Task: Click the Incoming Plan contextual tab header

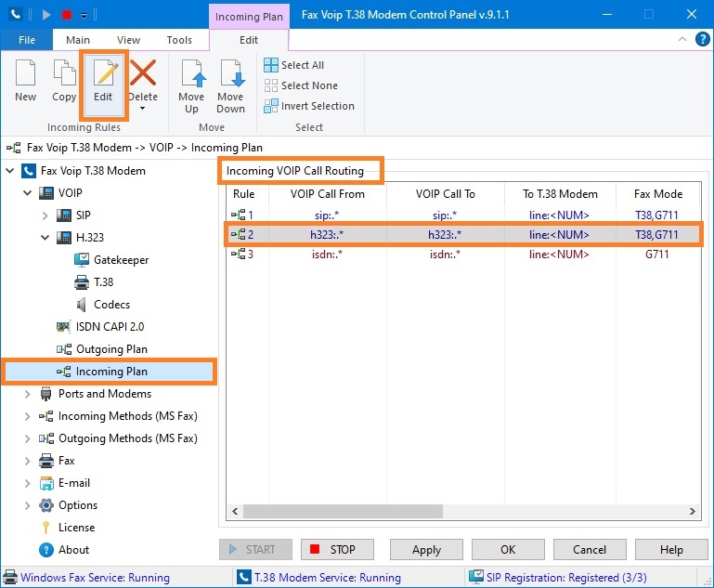Action: pyautogui.click(x=249, y=17)
